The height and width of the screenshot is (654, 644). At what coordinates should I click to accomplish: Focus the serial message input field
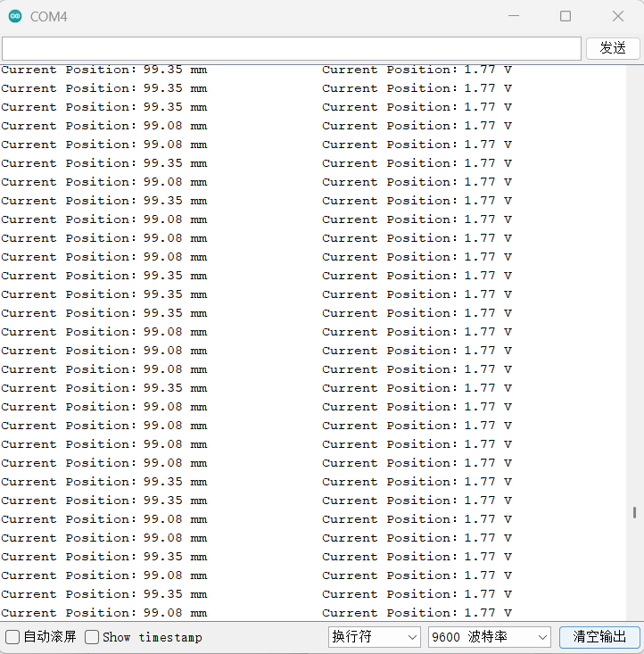pos(291,48)
